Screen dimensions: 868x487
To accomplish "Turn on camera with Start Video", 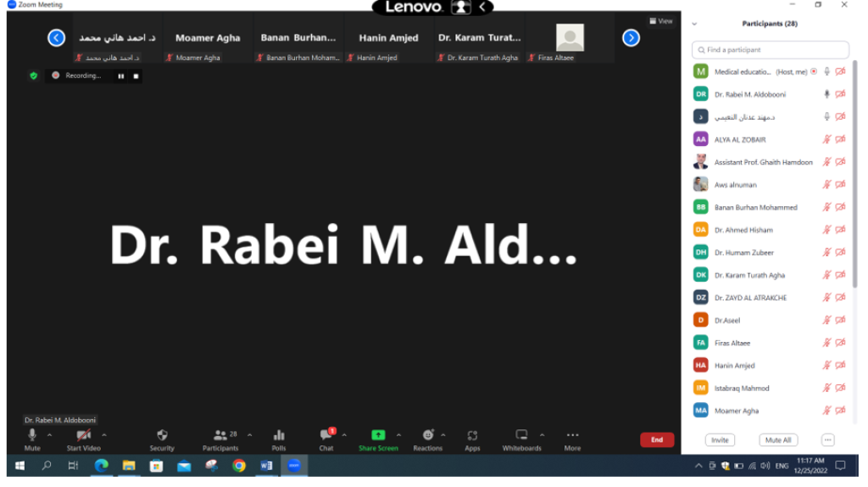I will tap(84, 437).
